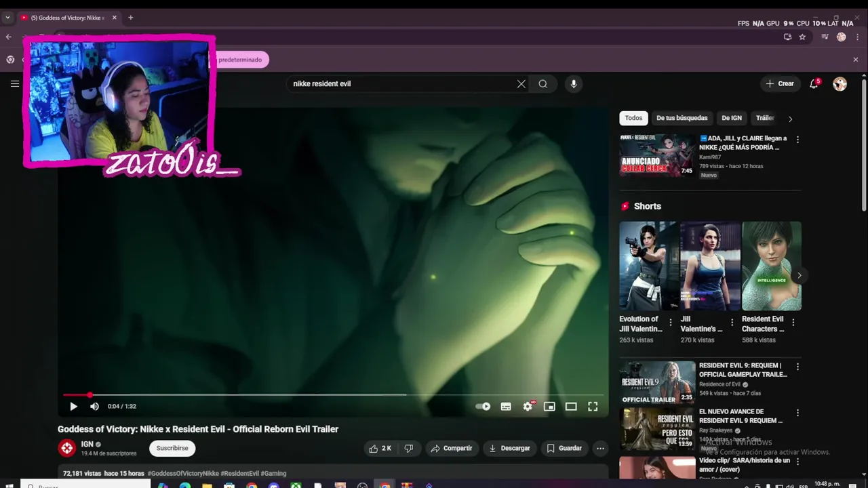Open IGN channel avatar
This screenshot has width=868, height=488.
point(66,448)
